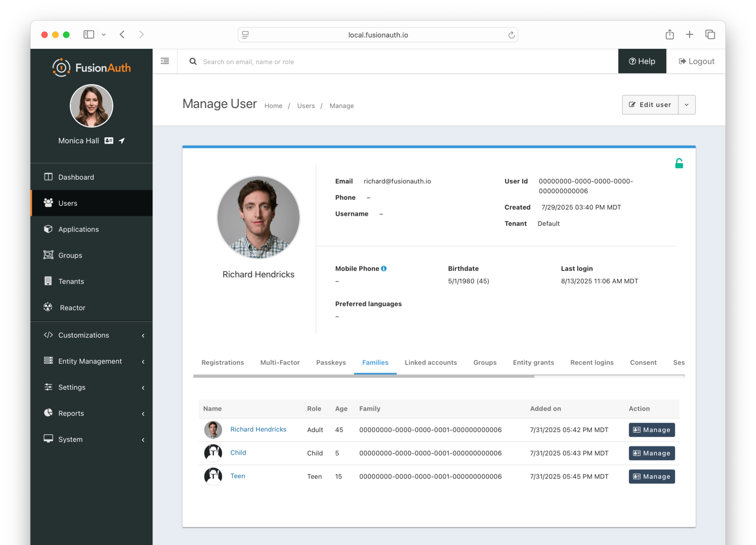Click the Edit user button
Screen dimensions: 756x545
coord(650,104)
